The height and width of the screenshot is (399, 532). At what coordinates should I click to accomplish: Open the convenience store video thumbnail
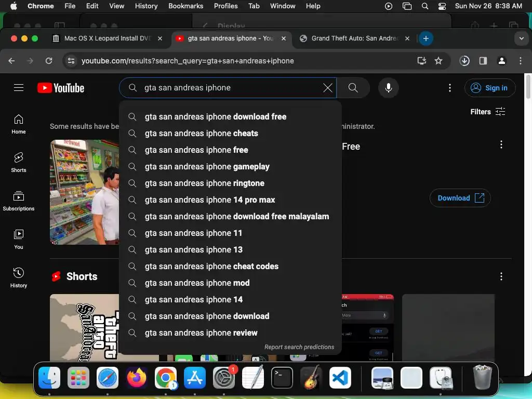pyautogui.click(x=85, y=192)
